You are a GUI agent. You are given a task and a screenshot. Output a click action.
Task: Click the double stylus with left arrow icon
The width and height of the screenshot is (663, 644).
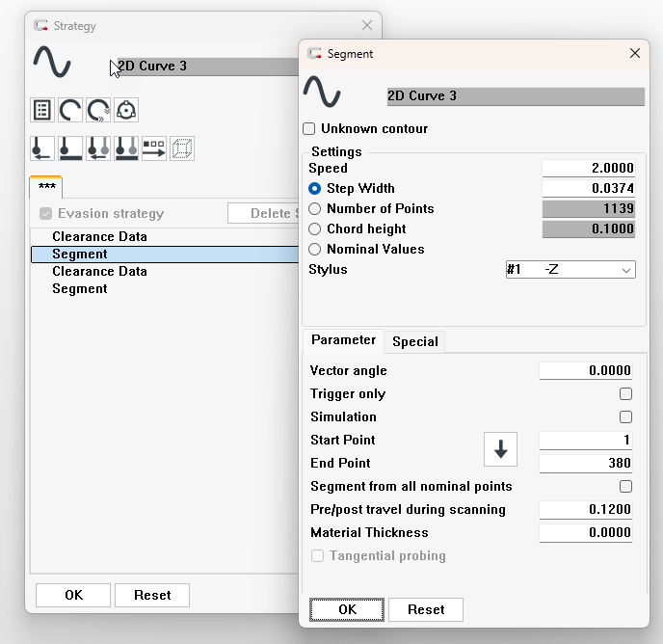[x=98, y=148]
